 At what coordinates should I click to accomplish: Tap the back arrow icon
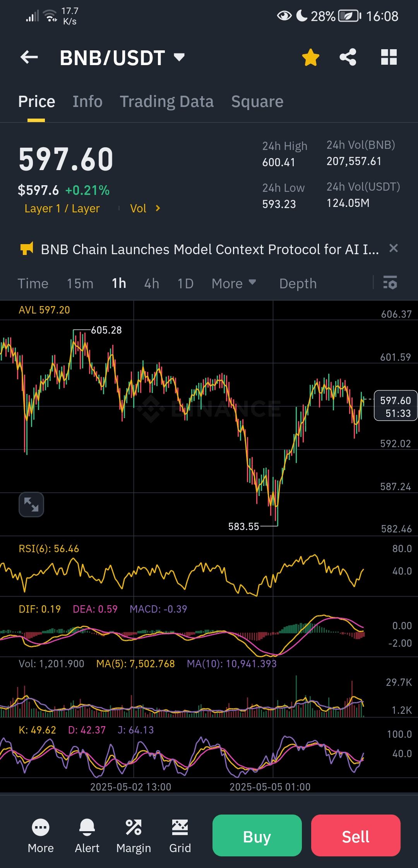pyautogui.click(x=29, y=57)
